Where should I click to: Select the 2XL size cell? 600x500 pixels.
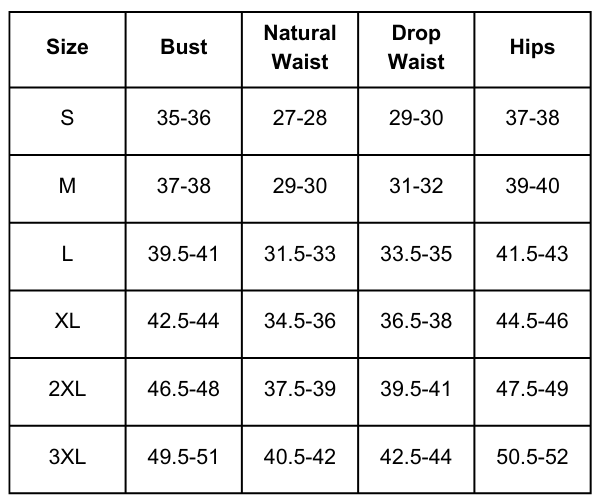coord(67,390)
